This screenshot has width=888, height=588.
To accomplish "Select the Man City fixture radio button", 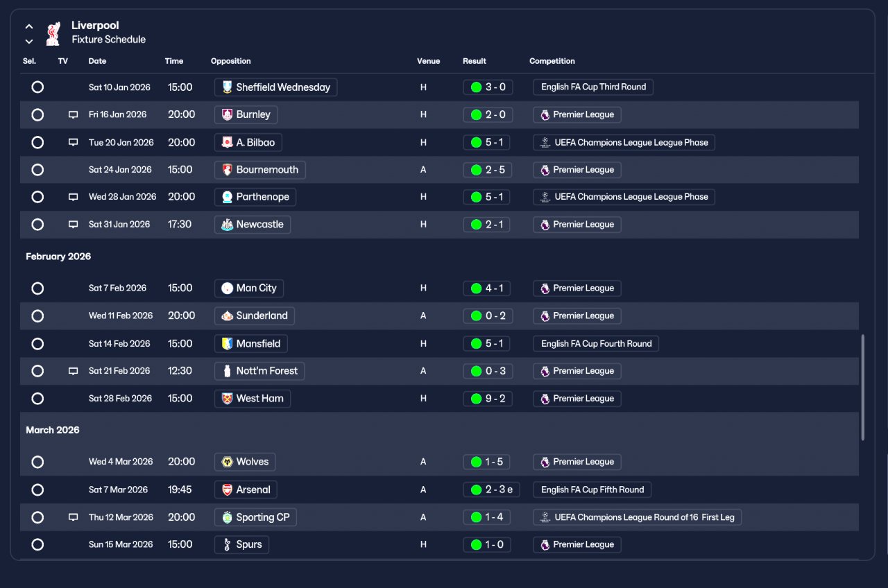I will coord(37,288).
